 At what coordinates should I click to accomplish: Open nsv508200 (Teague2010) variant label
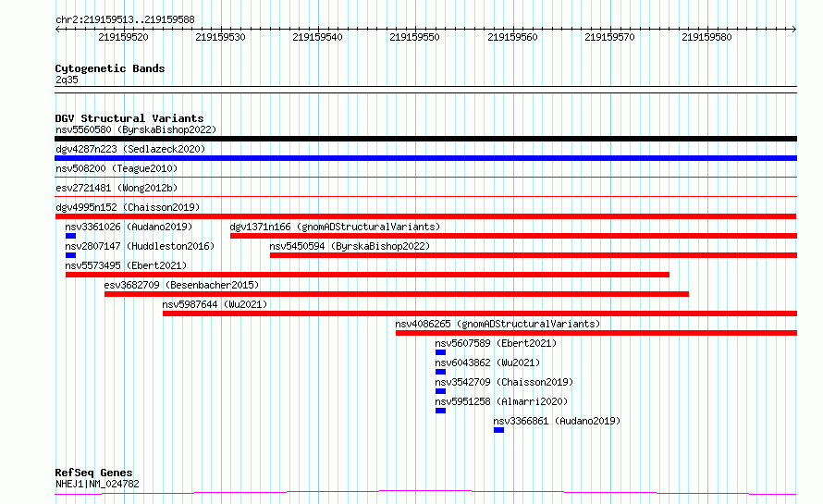pyautogui.click(x=117, y=168)
